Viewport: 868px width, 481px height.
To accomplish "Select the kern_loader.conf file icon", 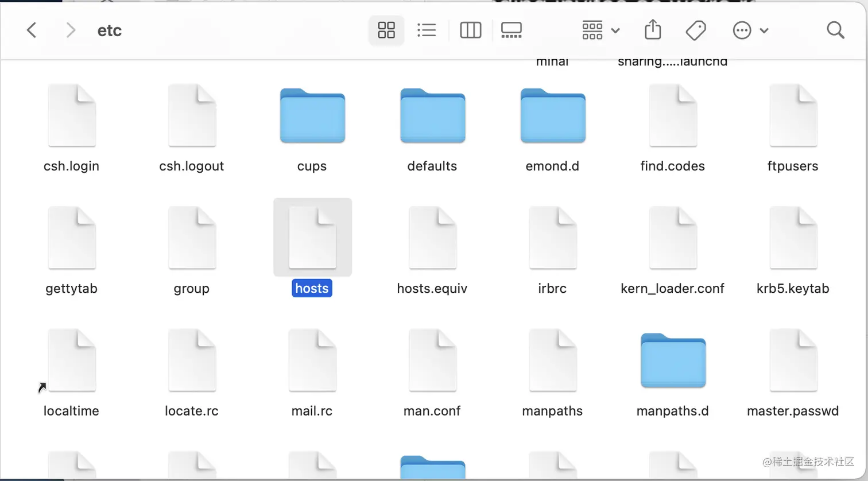I will pos(673,238).
